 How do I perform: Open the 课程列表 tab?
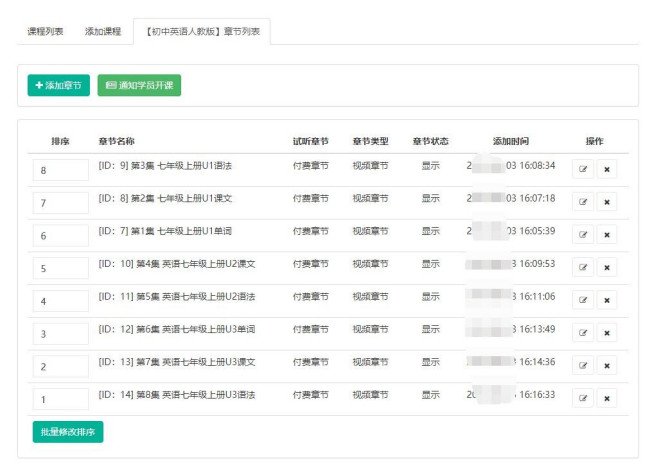point(45,32)
